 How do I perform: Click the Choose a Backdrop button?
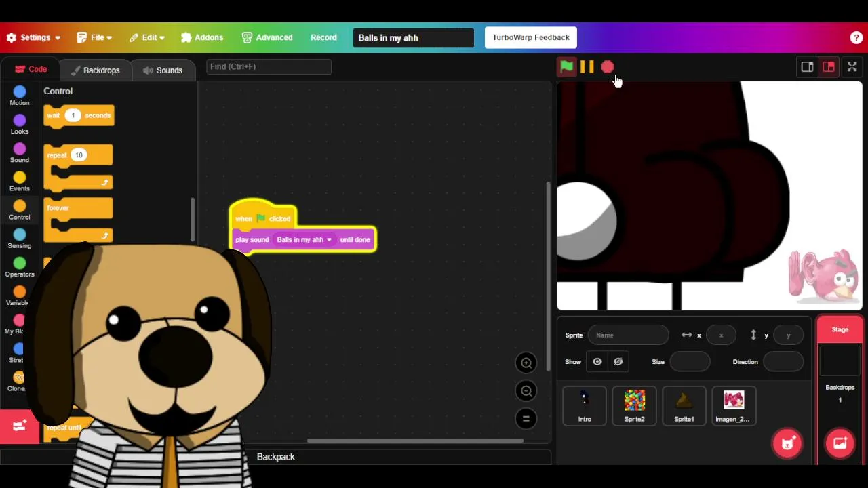click(x=840, y=443)
